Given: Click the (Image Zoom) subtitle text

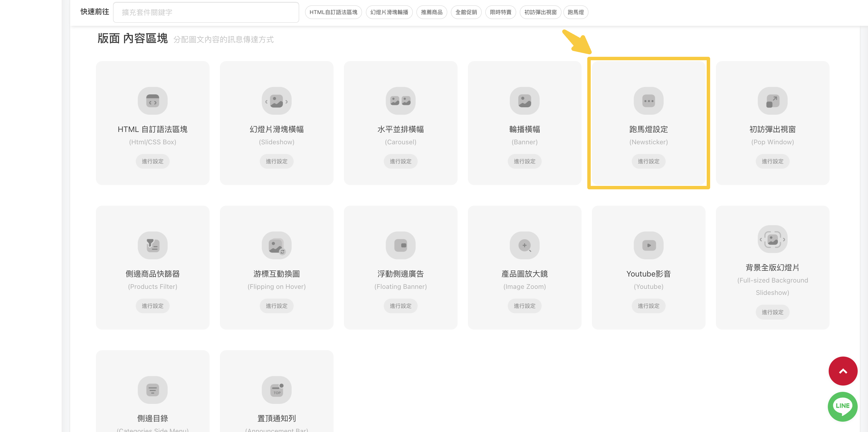Looking at the screenshot, I should [525, 287].
